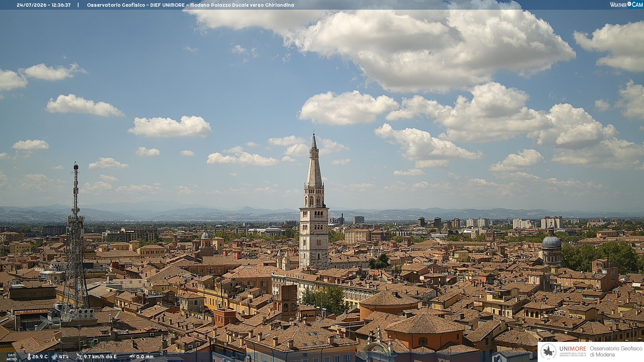Click the humidity value '47%'

click(64, 357)
